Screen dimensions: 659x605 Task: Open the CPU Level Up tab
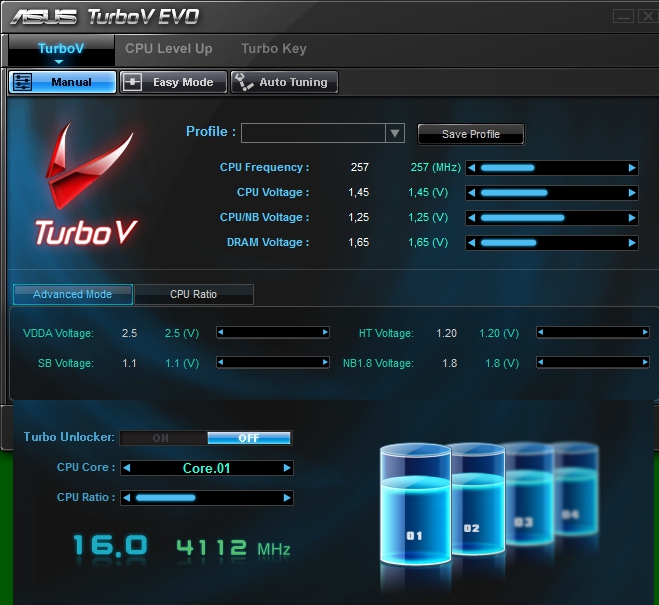[x=169, y=49]
